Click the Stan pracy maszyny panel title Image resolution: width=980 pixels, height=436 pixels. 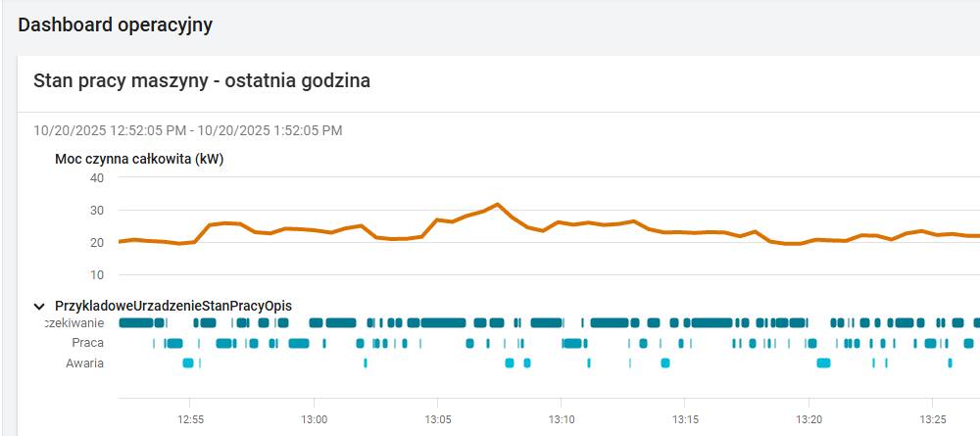(x=202, y=80)
